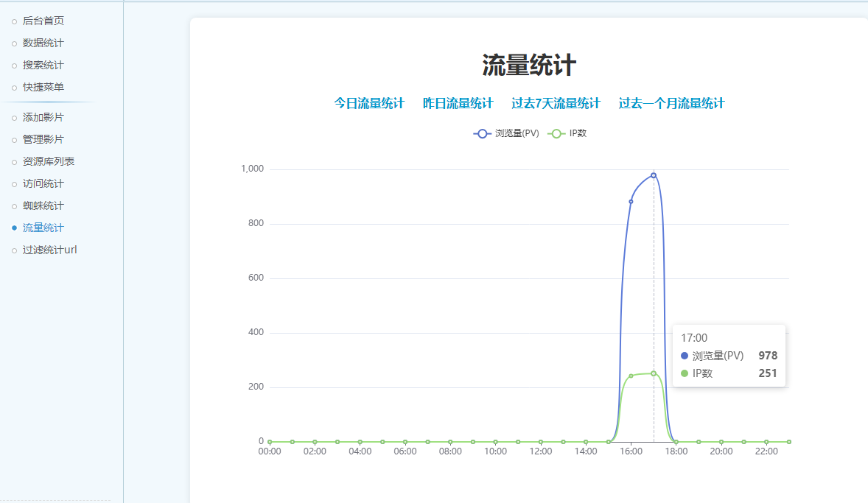Click the blue PV data point at 16:00

[631, 201]
